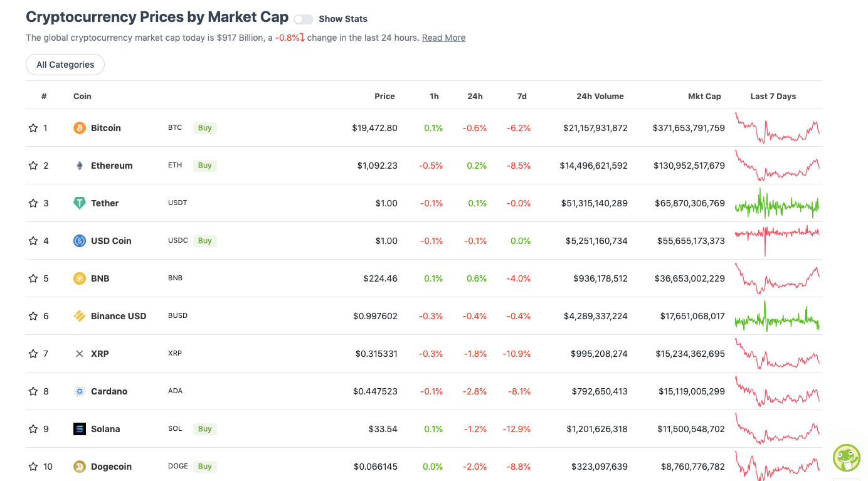Screen dimensions: 868x481
Task: Click the USD Coin logo icon
Action: point(80,241)
